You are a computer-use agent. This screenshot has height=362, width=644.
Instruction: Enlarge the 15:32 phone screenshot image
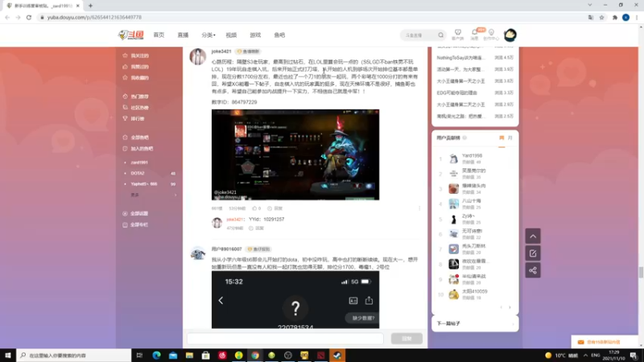pos(295,299)
